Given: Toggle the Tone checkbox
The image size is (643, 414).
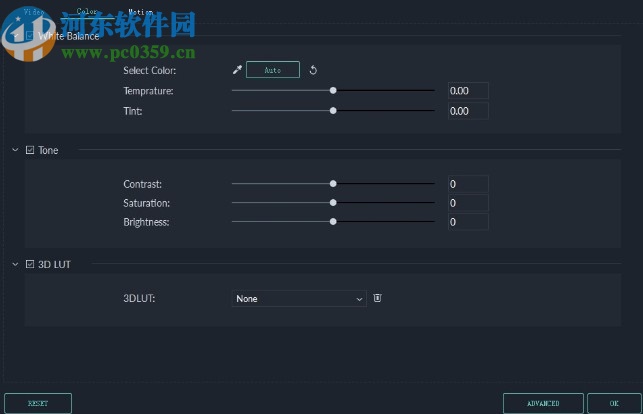Looking at the screenshot, I should tap(30, 150).
